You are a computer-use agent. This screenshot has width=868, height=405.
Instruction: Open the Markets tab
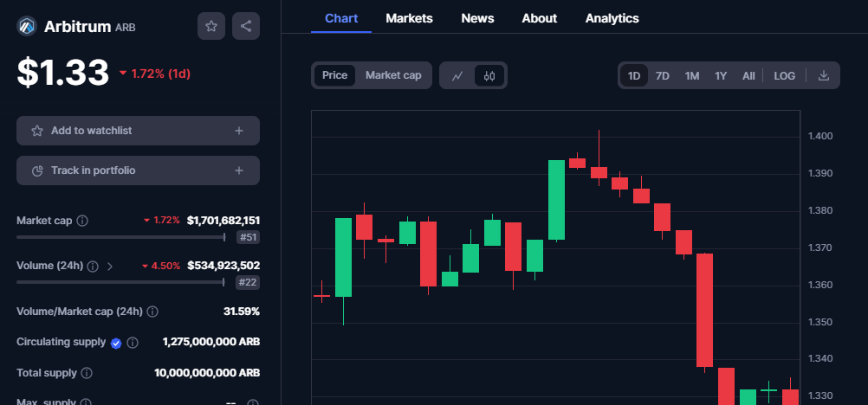click(409, 18)
